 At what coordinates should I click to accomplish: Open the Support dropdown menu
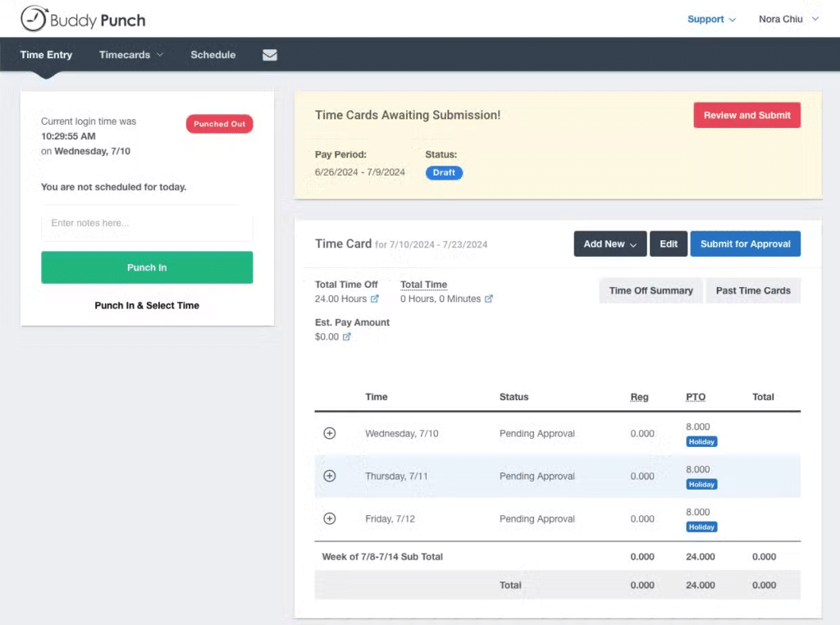(711, 19)
